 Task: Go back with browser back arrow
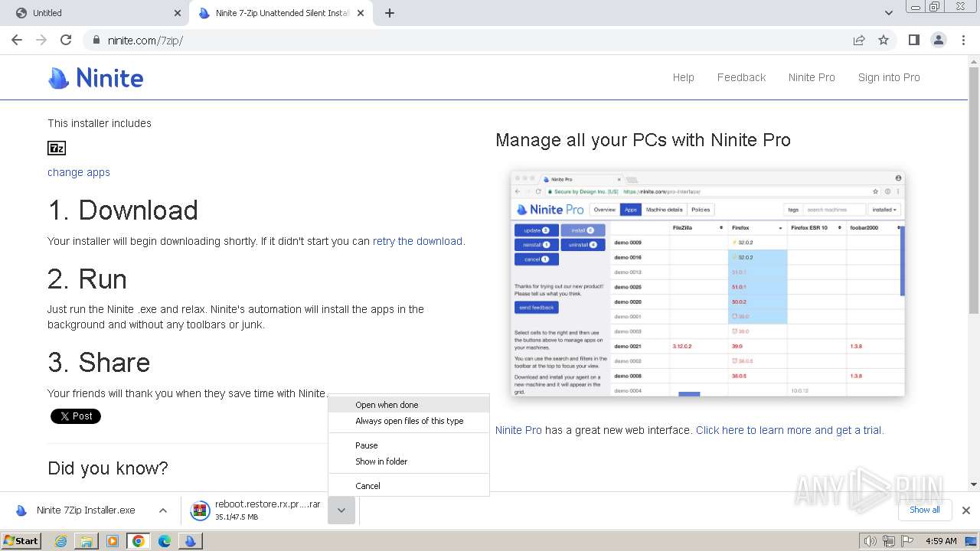(17, 40)
